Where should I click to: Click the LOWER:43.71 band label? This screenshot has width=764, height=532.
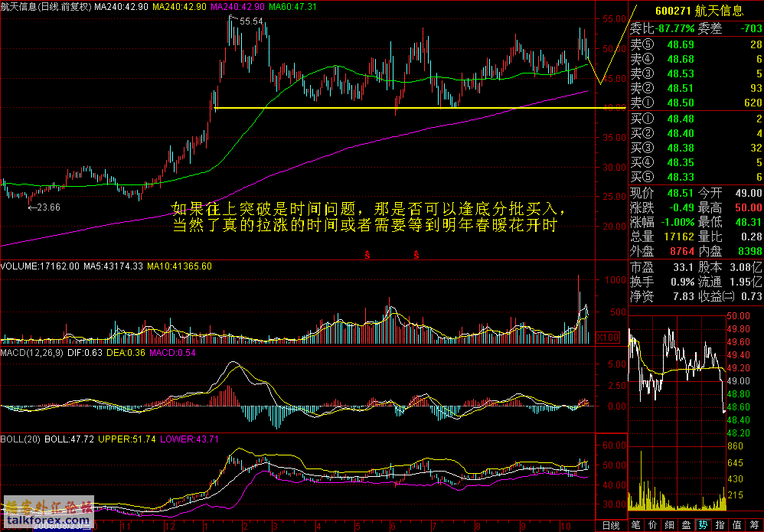point(189,439)
